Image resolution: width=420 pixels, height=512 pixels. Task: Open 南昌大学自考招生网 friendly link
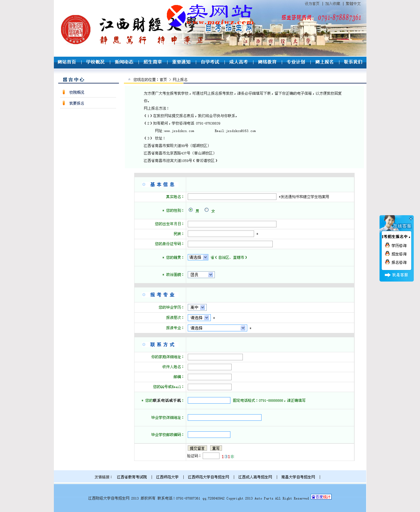click(298, 477)
